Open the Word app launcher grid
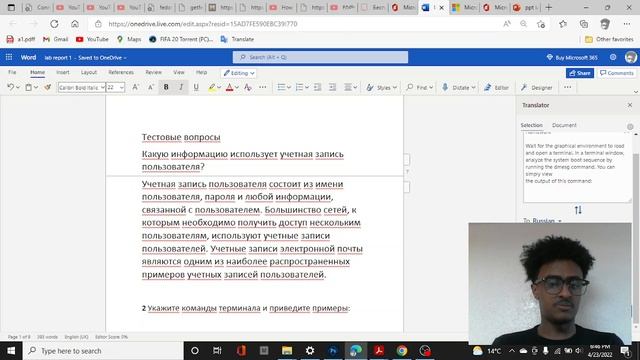This screenshot has width=640, height=360. pos(9,58)
